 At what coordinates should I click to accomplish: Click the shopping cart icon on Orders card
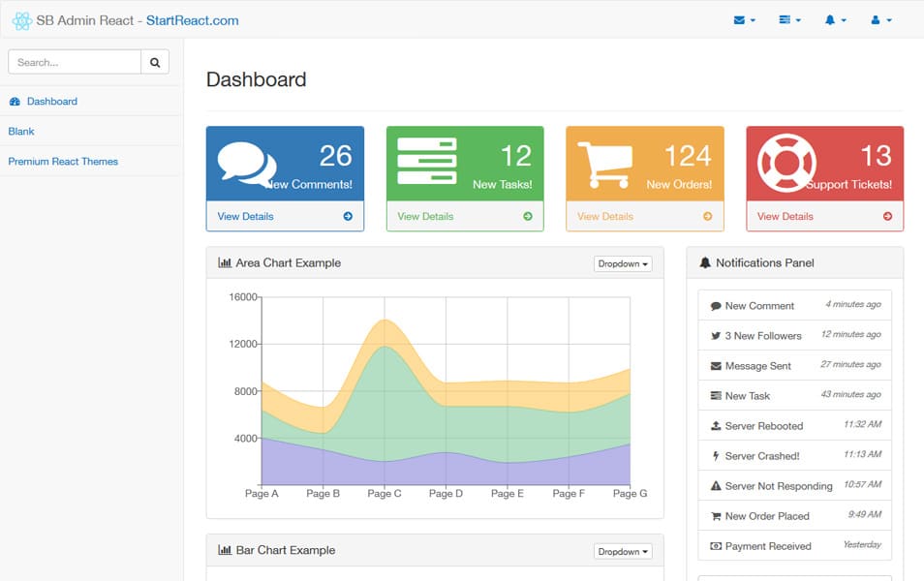pyautogui.click(x=604, y=165)
